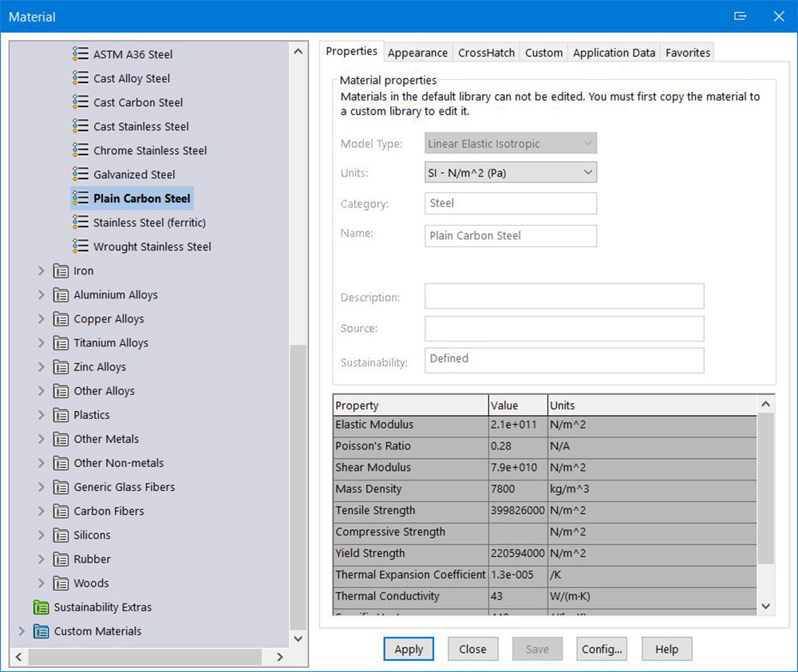The image size is (798, 672).
Task: Click the Config... button
Action: [x=602, y=649]
